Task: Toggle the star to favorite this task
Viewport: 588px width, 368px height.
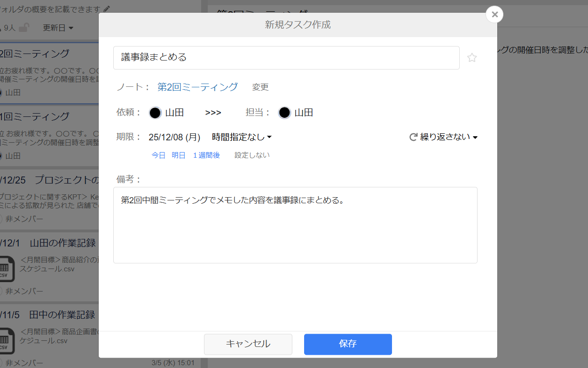Action: pyautogui.click(x=472, y=57)
